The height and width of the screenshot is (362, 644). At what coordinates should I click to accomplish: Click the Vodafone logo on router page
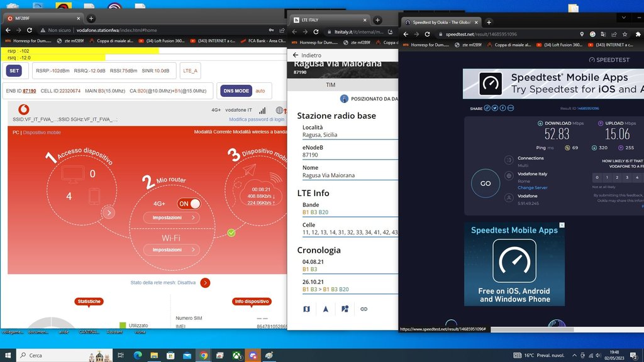tap(24, 109)
